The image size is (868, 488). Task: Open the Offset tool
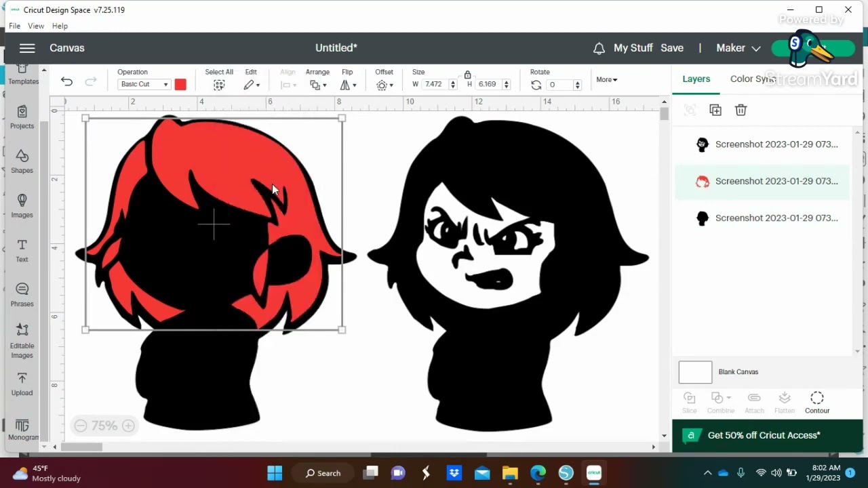click(x=384, y=85)
